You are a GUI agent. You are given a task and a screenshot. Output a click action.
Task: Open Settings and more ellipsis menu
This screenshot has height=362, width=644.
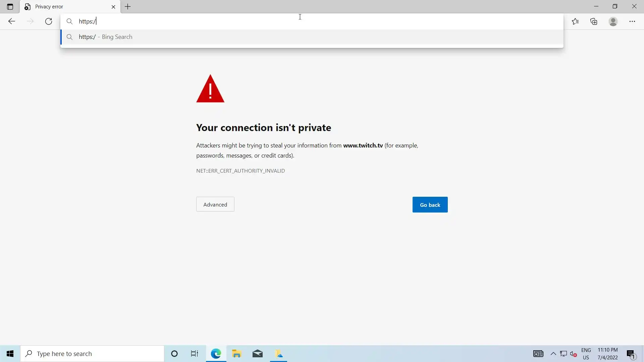(x=632, y=21)
